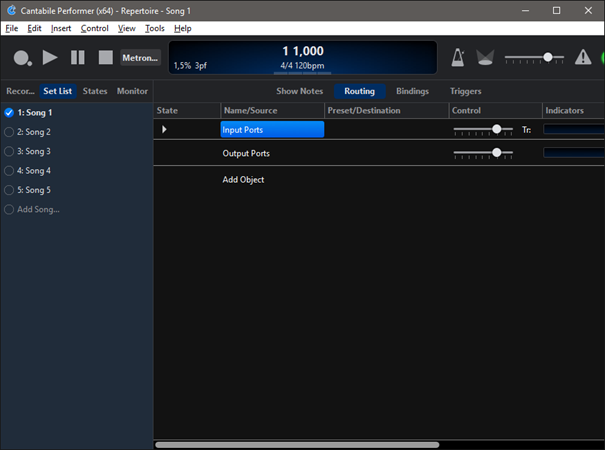Screen dimensions: 605x450
Task: Click the Record transport button
Action: 22,58
